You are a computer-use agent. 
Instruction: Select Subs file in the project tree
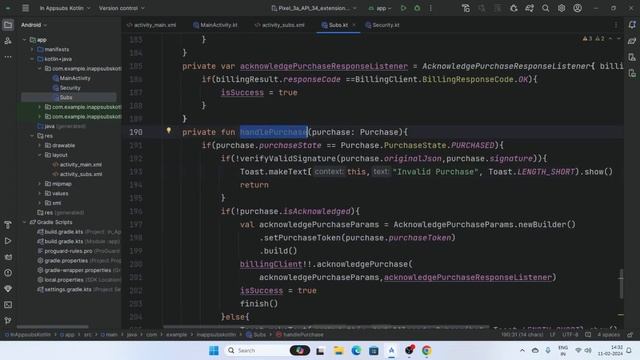coord(69,97)
